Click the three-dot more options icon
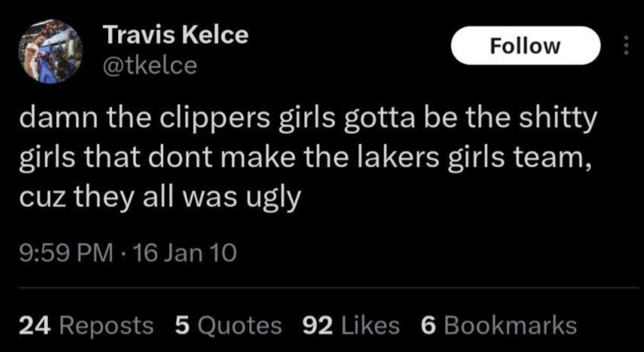 pyautogui.click(x=626, y=45)
